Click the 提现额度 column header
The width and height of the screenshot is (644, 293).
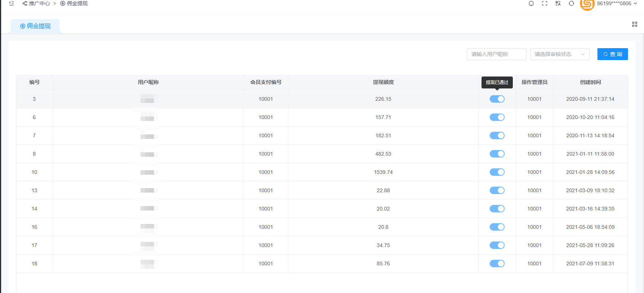[383, 82]
